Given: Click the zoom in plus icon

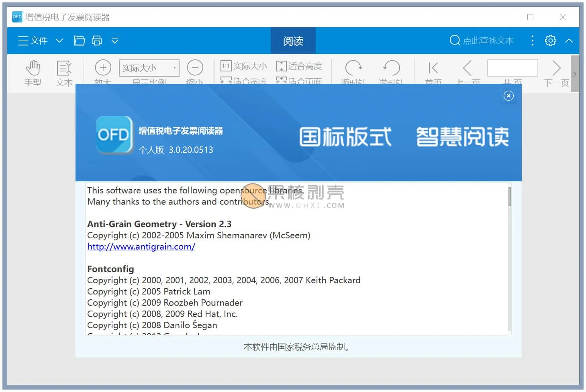Looking at the screenshot, I should pyautogui.click(x=103, y=67).
